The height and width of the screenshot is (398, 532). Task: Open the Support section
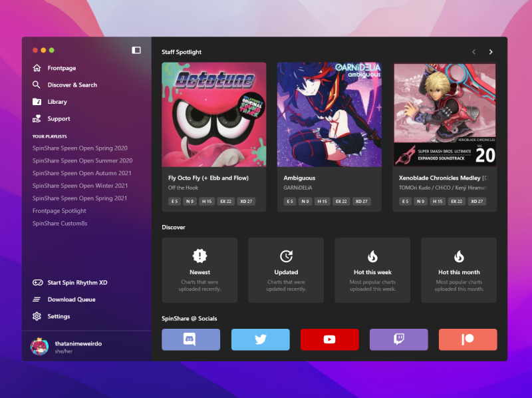[x=59, y=118]
